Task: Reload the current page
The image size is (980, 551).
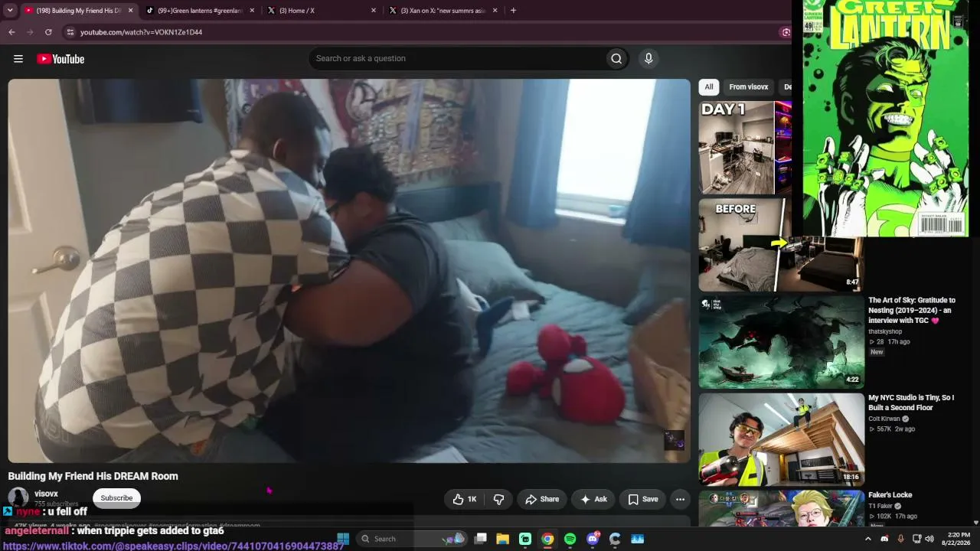Action: 48,32
